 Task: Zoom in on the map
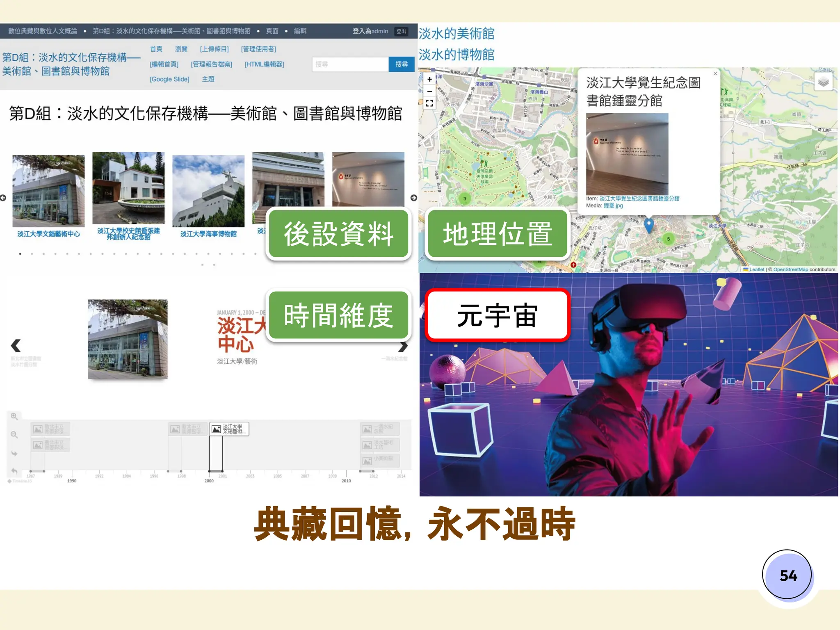coord(429,80)
